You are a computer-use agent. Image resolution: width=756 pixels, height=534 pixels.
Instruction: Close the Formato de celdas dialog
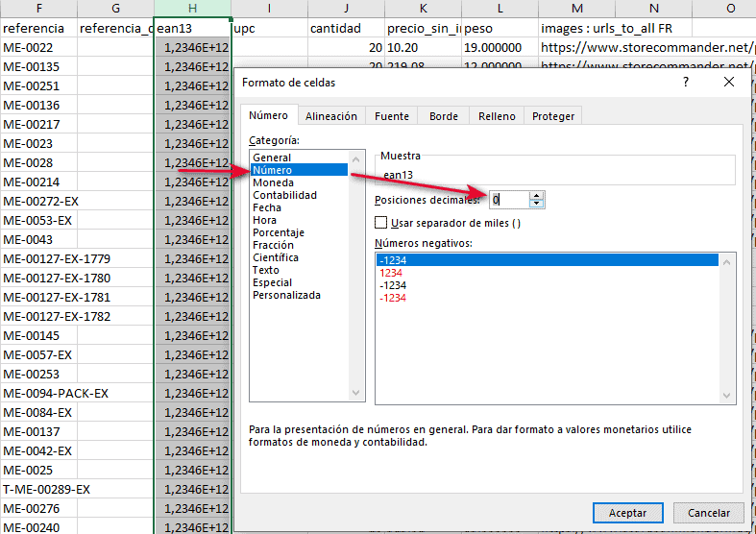729,83
